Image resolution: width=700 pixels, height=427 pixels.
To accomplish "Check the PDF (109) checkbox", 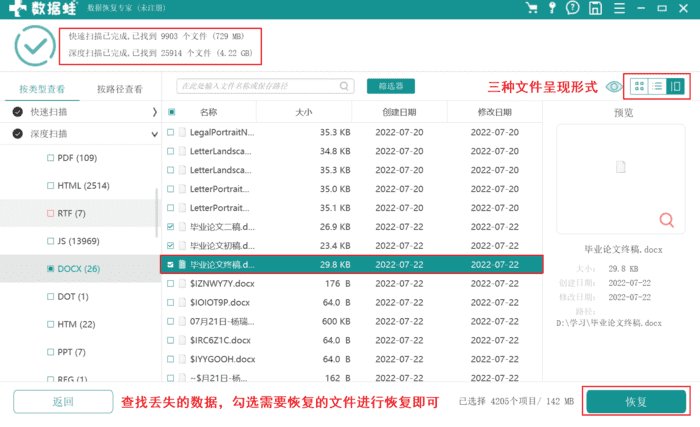I will [x=50, y=158].
